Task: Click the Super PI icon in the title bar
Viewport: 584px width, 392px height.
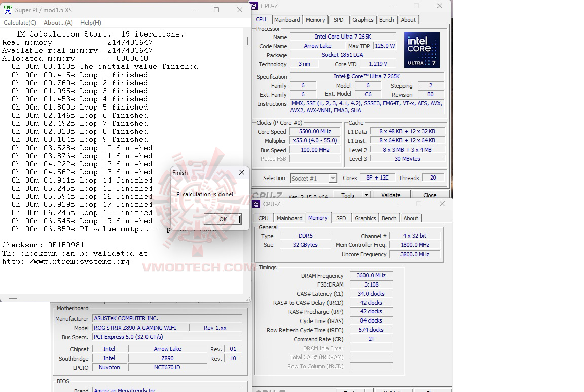Action: point(7,9)
